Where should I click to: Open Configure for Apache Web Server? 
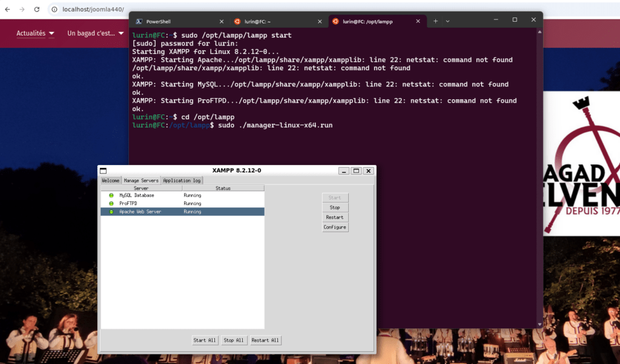(x=335, y=227)
